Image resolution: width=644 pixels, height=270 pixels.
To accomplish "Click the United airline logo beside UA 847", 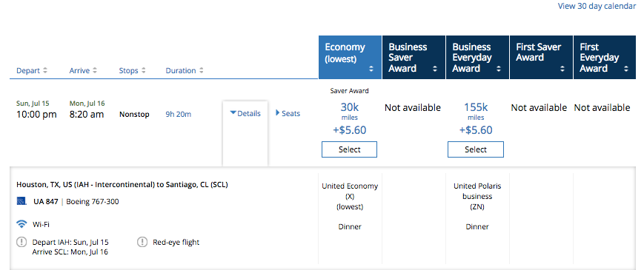I will pos(21,201).
